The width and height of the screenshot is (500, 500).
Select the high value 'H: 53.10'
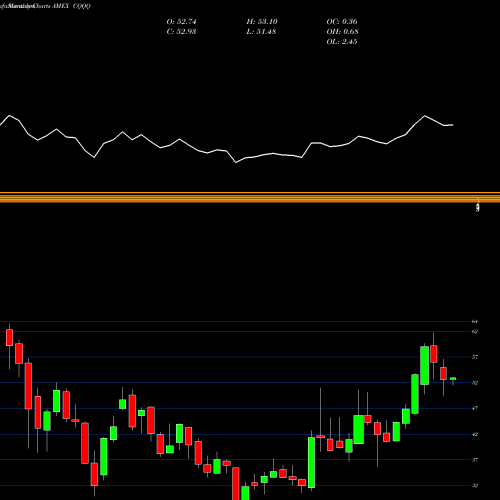click(x=262, y=22)
